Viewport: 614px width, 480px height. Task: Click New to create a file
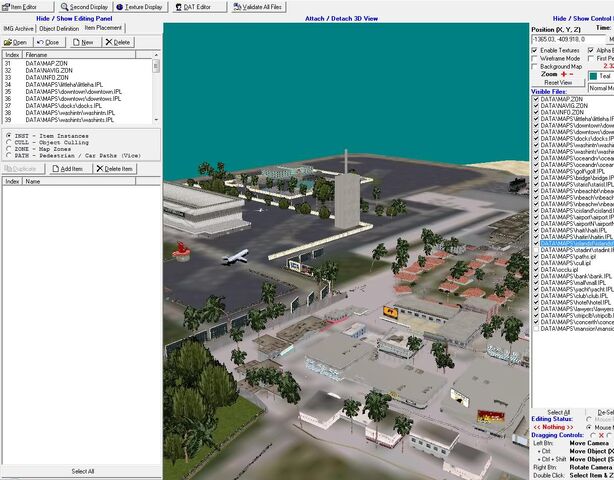(84, 42)
